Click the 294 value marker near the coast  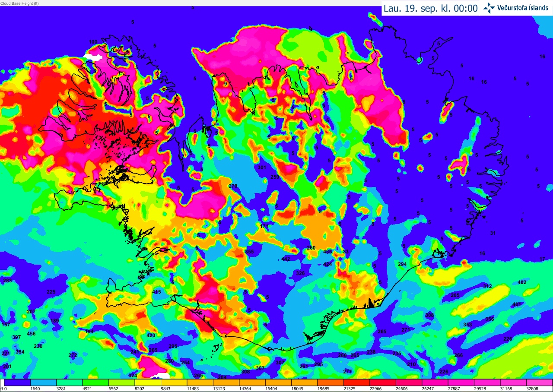pyautogui.click(x=402, y=264)
